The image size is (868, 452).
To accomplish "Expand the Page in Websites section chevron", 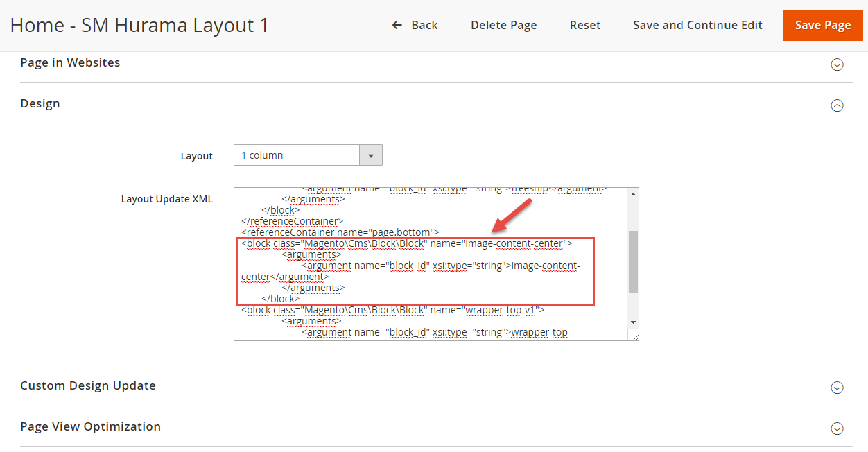I will coord(837,64).
